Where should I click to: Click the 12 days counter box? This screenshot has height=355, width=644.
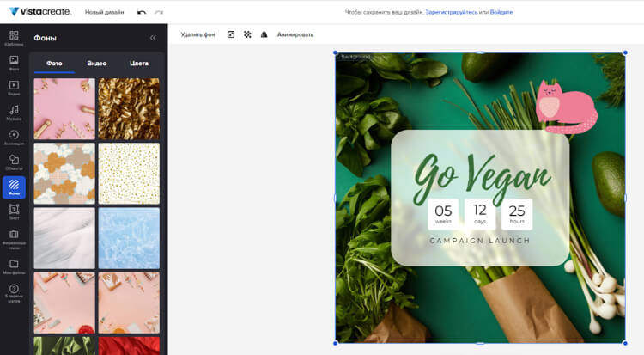[x=480, y=214]
